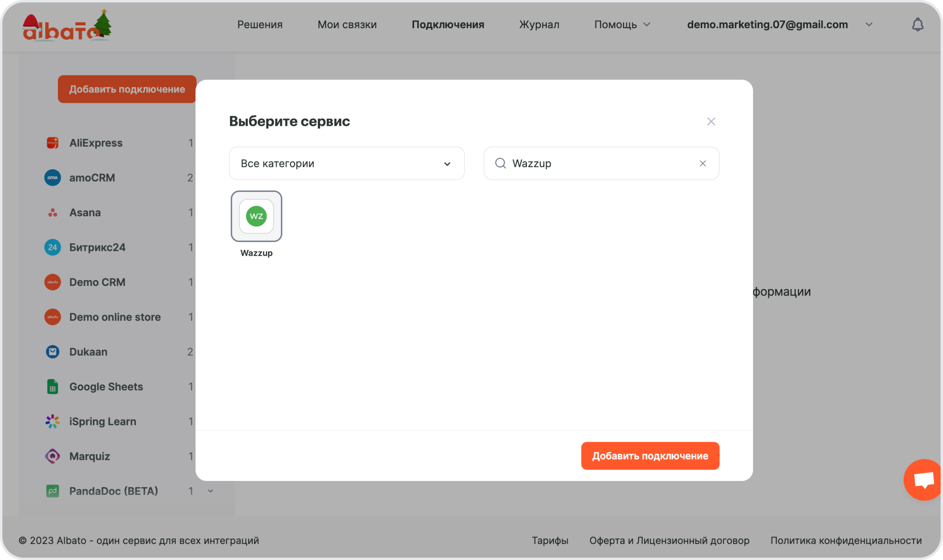This screenshot has height=560, width=943.
Task: Go to Мои связки
Action: tap(347, 25)
